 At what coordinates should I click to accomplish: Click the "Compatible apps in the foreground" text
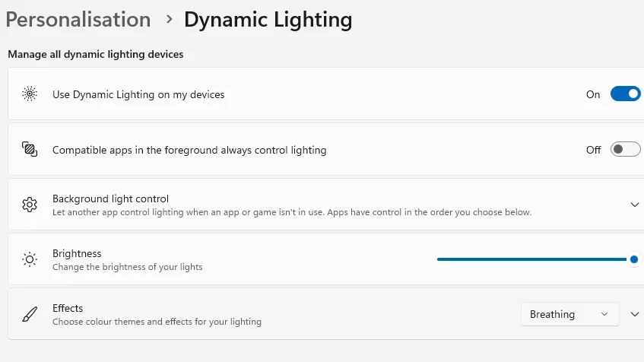tap(189, 150)
